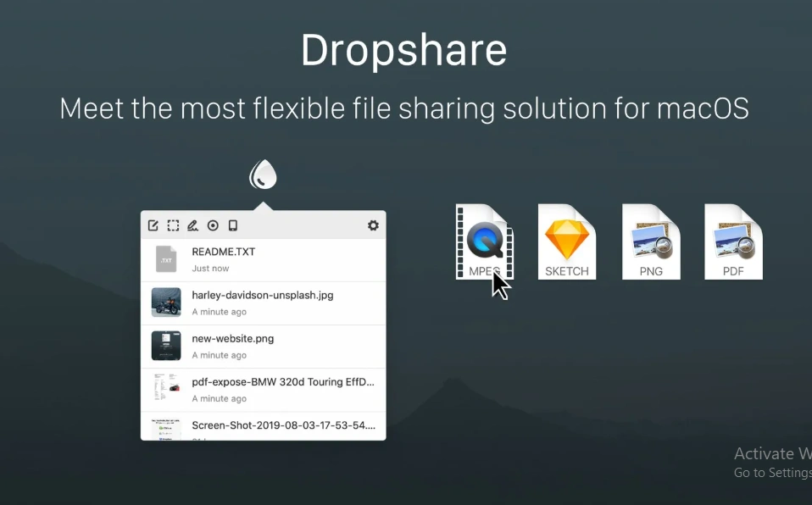Click the Activate Windows notice text
The height and width of the screenshot is (505, 812).
(x=772, y=453)
